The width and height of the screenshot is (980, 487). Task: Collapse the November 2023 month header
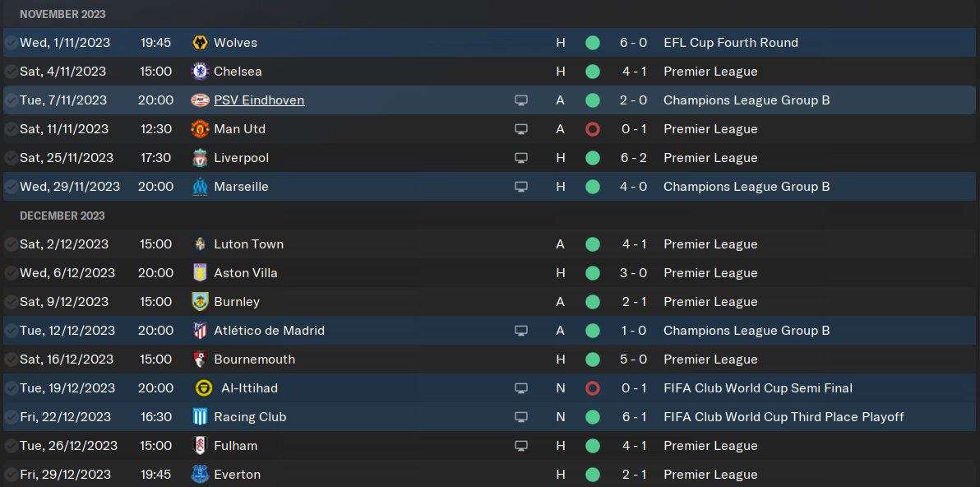(62, 15)
